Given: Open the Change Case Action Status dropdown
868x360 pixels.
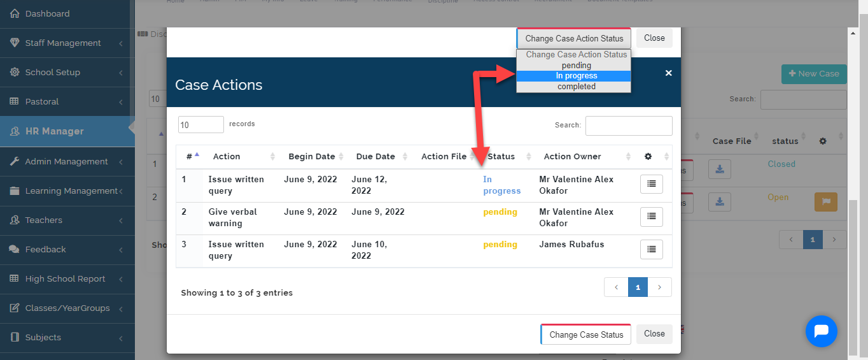Looking at the screenshot, I should pyautogui.click(x=574, y=38).
